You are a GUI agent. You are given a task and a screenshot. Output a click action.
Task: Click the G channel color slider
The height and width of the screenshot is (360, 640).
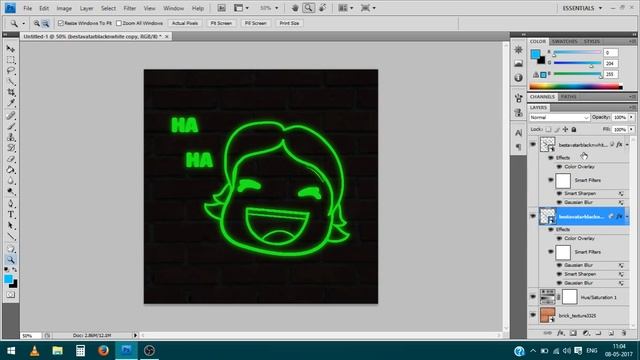577,63
